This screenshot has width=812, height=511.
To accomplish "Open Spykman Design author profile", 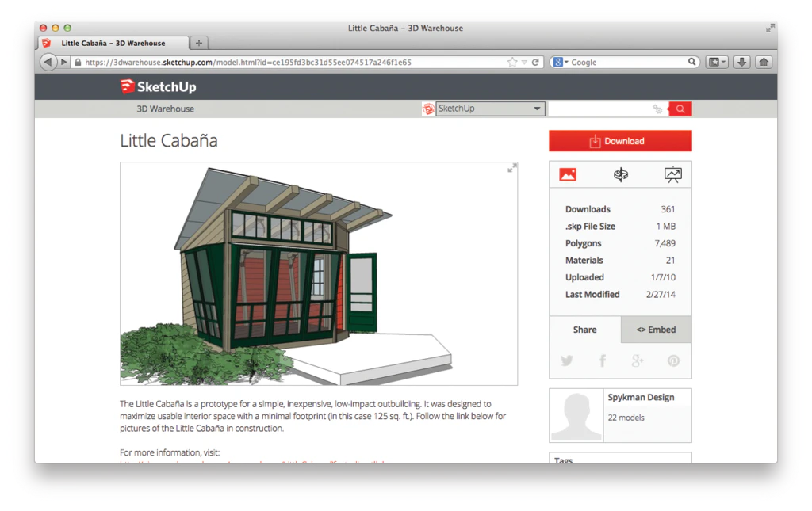I will click(x=641, y=397).
